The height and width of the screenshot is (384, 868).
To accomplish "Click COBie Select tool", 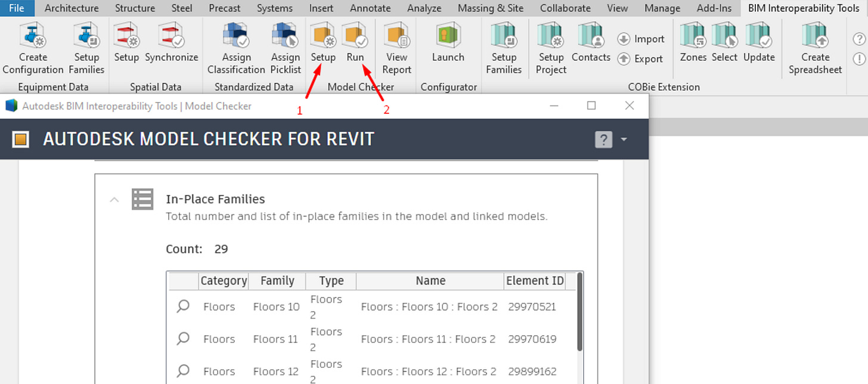I will click(x=724, y=43).
